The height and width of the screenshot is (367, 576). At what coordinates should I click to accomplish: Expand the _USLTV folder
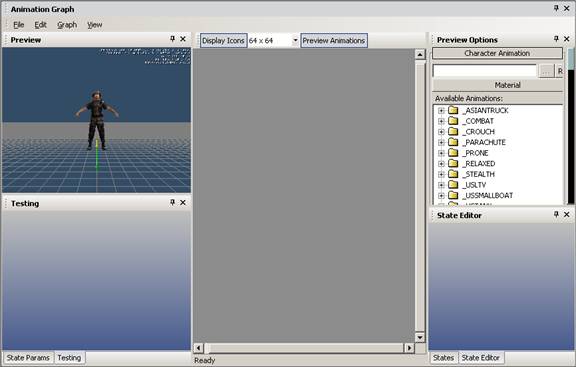[x=441, y=185]
